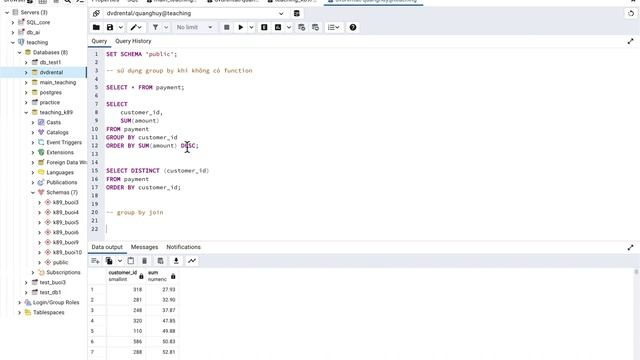Viewport: 640px width, 360px height.
Task: Download results as file
Action: coord(176,261)
